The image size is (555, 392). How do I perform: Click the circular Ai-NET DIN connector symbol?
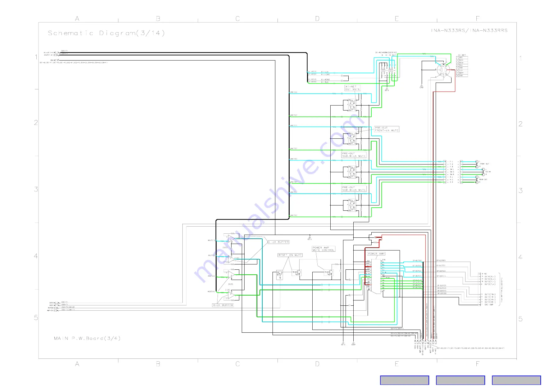click(x=443, y=70)
